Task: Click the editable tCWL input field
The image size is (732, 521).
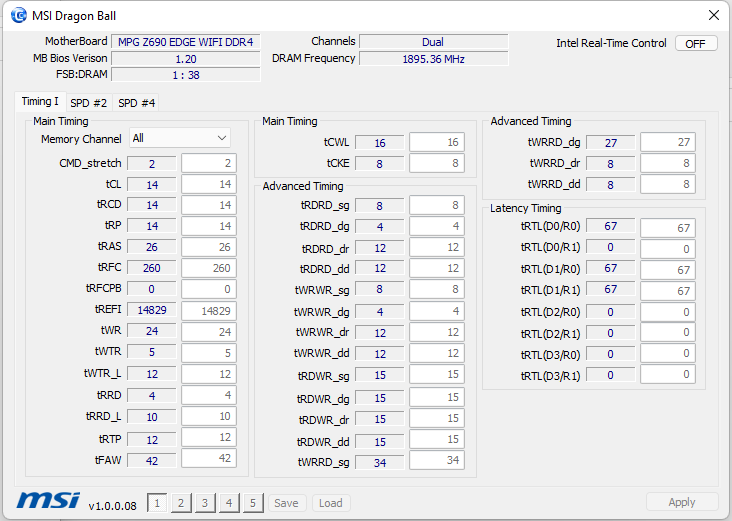Action: (436, 143)
